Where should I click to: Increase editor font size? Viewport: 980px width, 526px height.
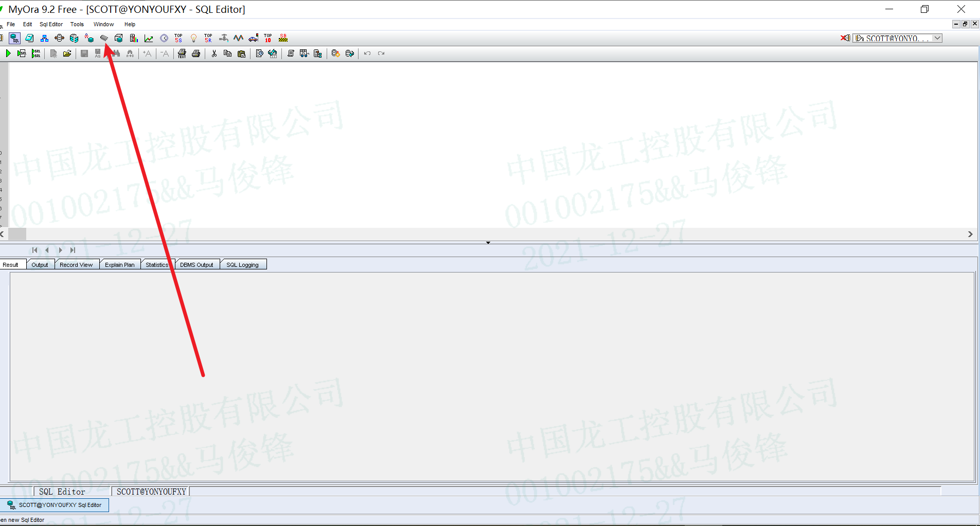pyautogui.click(x=147, y=53)
